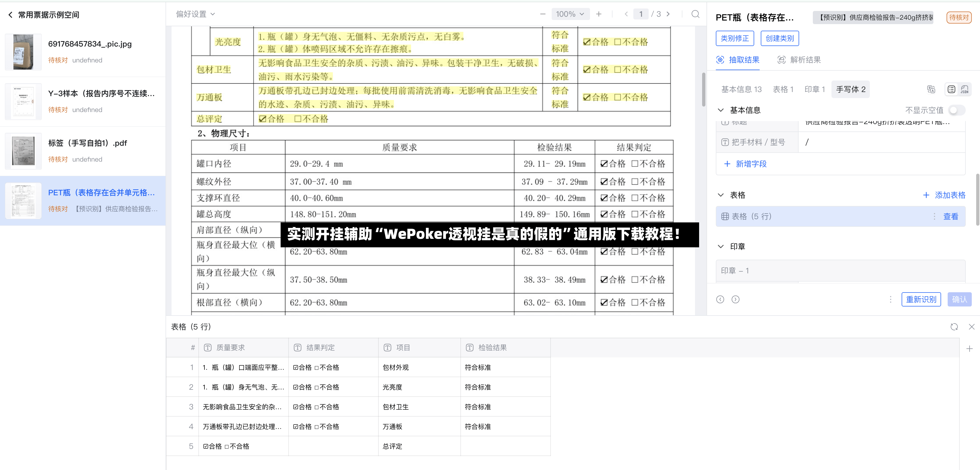Viewport: 980px width, 470px height.
Task: Open 标签（手写自拍1）.pdf thumbnail
Action: tap(23, 151)
